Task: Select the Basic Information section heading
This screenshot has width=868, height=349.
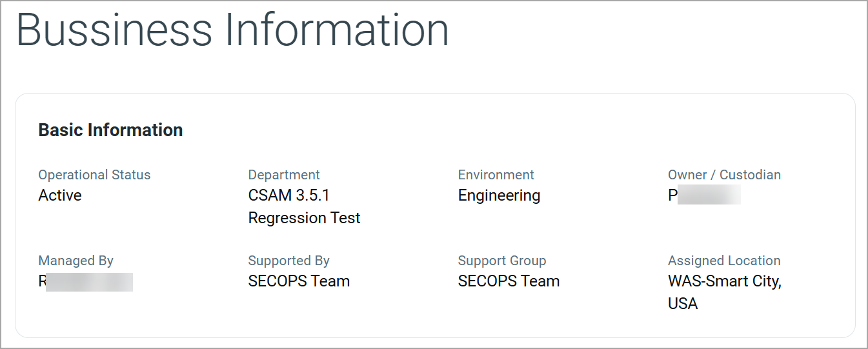Action: [110, 130]
